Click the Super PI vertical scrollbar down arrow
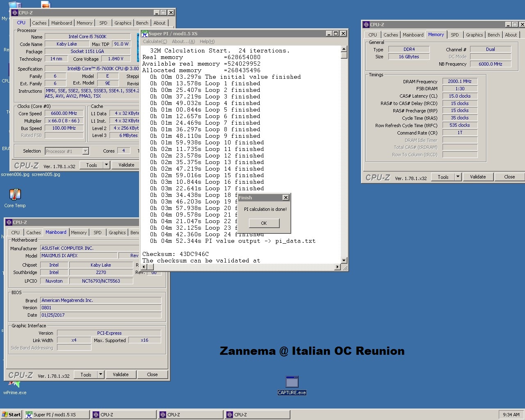The height and width of the screenshot is (420, 525). (x=344, y=260)
